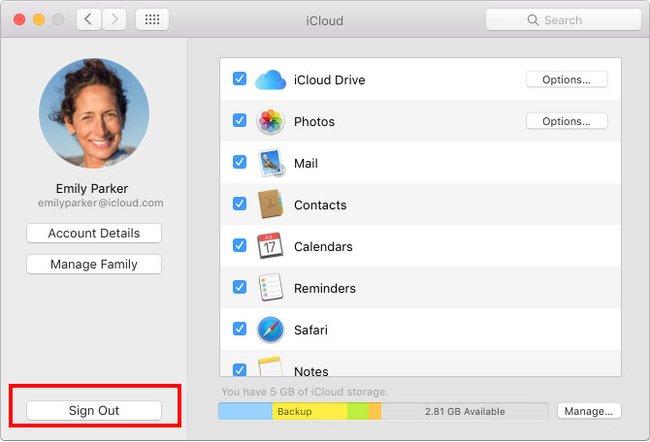
Task: Open Account Details
Action: [x=94, y=233]
